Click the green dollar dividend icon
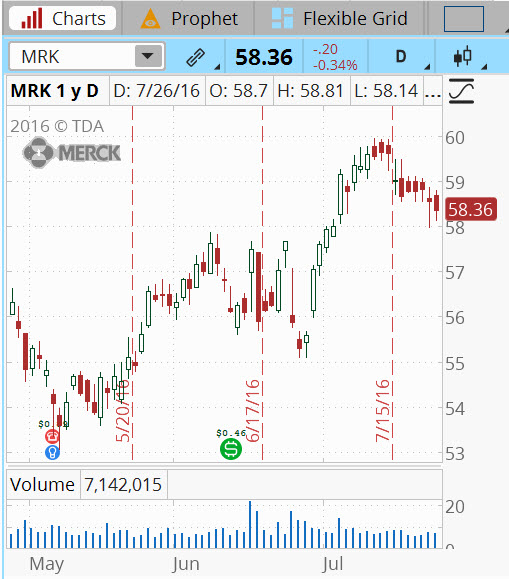 pyautogui.click(x=231, y=449)
